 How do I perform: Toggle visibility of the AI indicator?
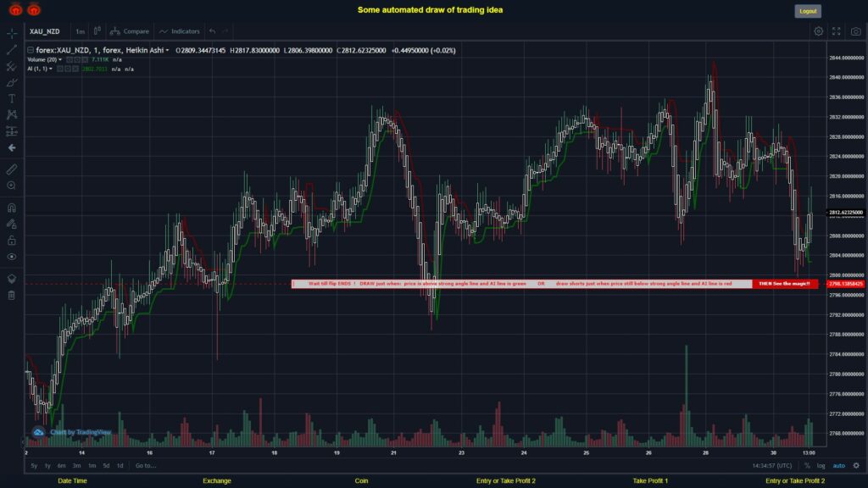click(60, 69)
